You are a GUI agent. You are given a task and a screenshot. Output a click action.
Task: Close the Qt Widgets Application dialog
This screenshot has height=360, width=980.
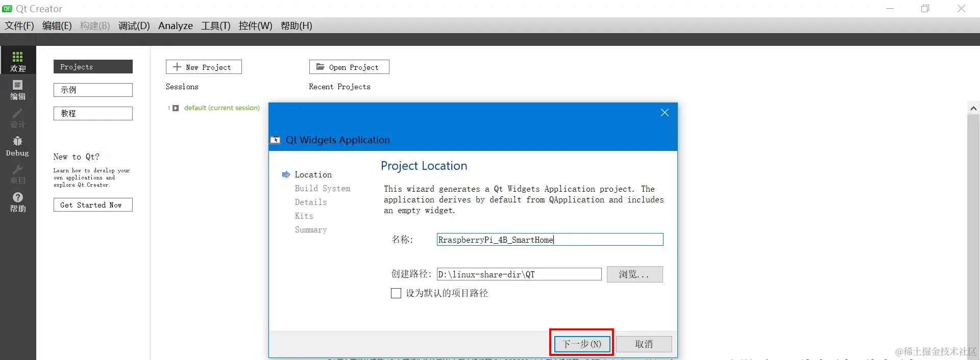point(665,113)
